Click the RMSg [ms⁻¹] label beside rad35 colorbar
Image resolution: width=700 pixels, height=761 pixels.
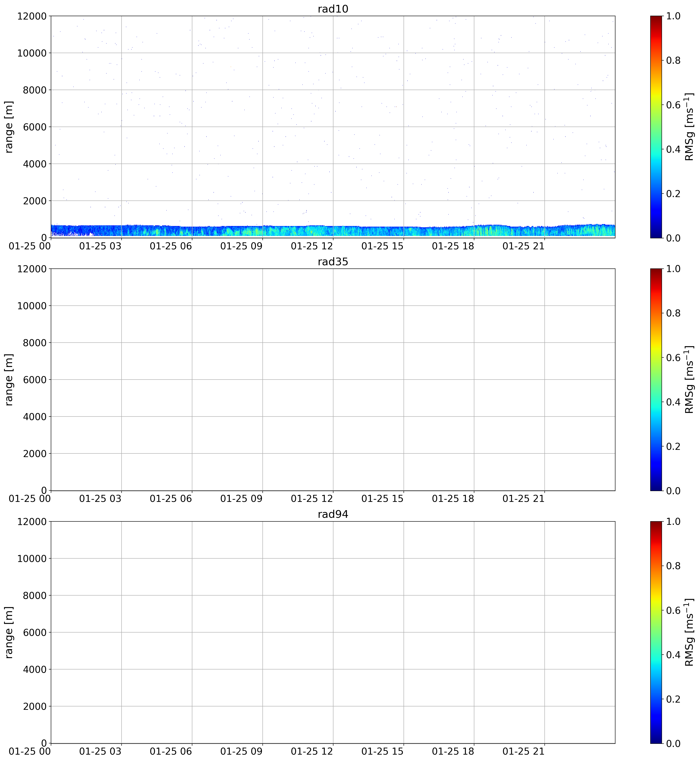689,379
